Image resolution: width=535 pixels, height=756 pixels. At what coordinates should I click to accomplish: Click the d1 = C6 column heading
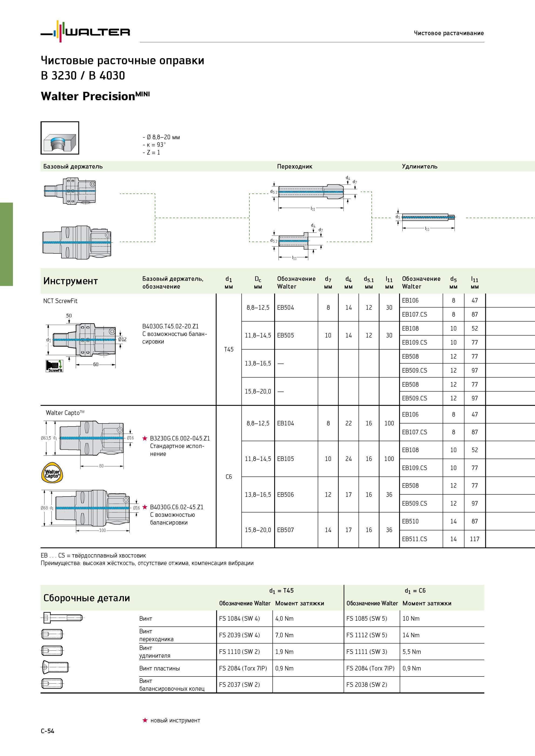(415, 591)
